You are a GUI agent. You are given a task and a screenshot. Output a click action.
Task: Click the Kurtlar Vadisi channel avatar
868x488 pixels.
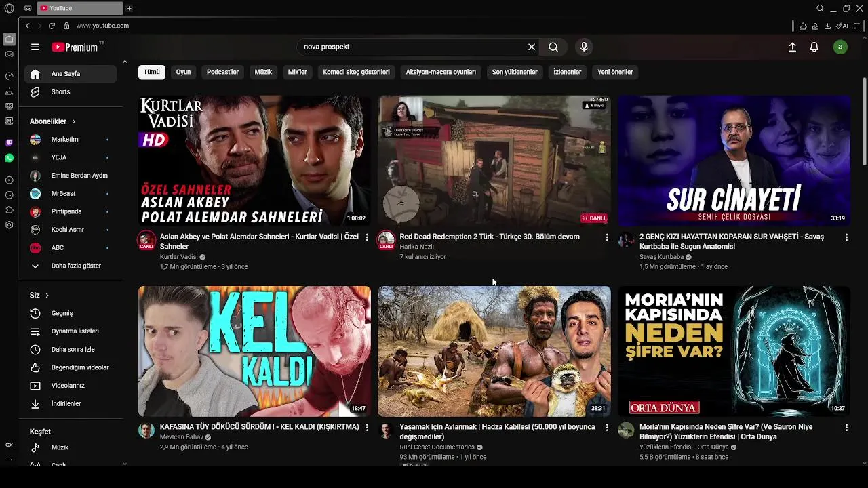pos(146,240)
